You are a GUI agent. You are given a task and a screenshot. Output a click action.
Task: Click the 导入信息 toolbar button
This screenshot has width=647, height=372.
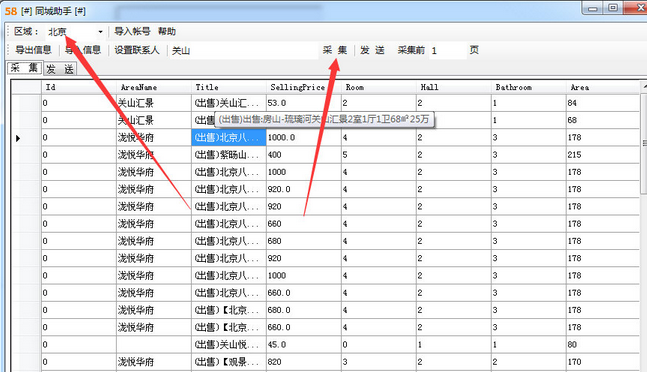pos(83,50)
